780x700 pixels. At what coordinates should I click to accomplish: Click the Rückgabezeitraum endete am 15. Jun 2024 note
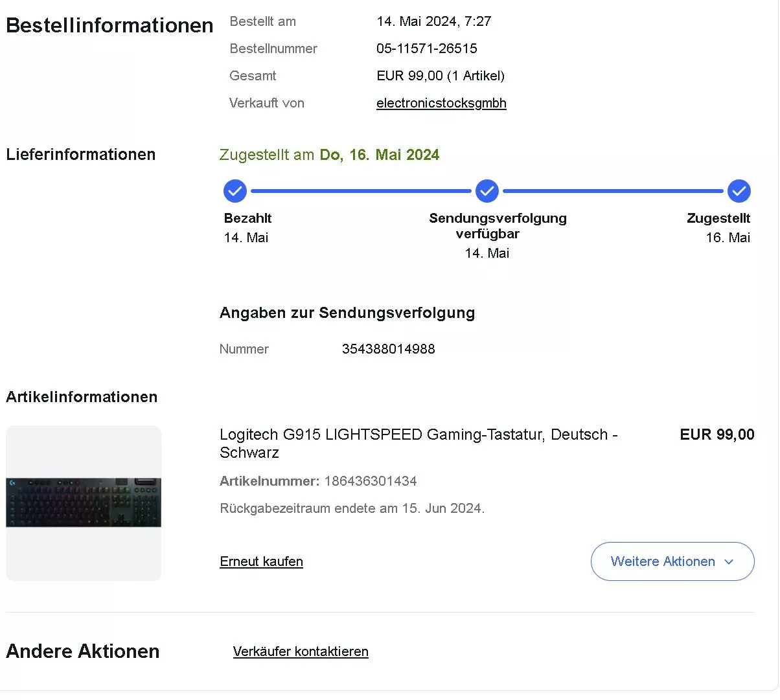(352, 508)
